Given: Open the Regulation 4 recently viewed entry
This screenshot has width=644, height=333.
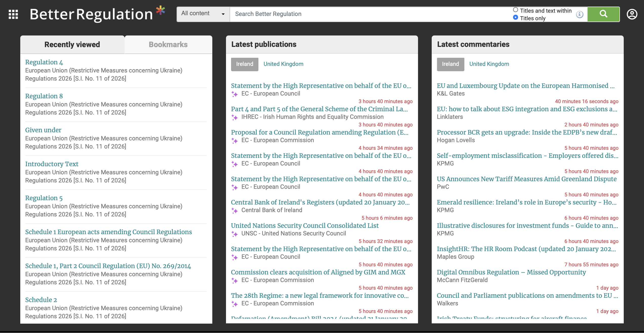Looking at the screenshot, I should coord(44,62).
